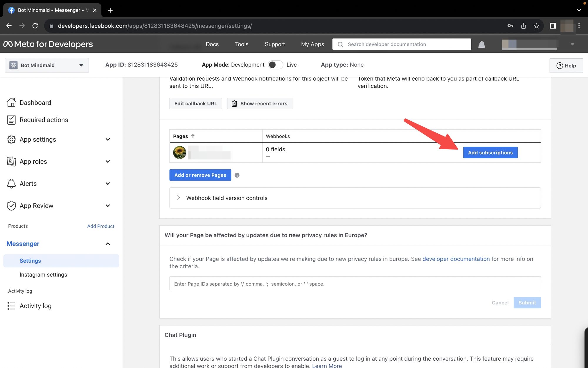Open Dashboard from the sidebar

pyautogui.click(x=35, y=102)
